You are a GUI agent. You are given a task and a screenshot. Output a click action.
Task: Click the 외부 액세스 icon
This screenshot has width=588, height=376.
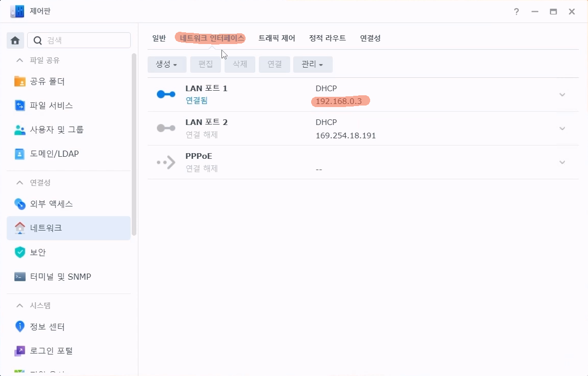click(x=20, y=204)
